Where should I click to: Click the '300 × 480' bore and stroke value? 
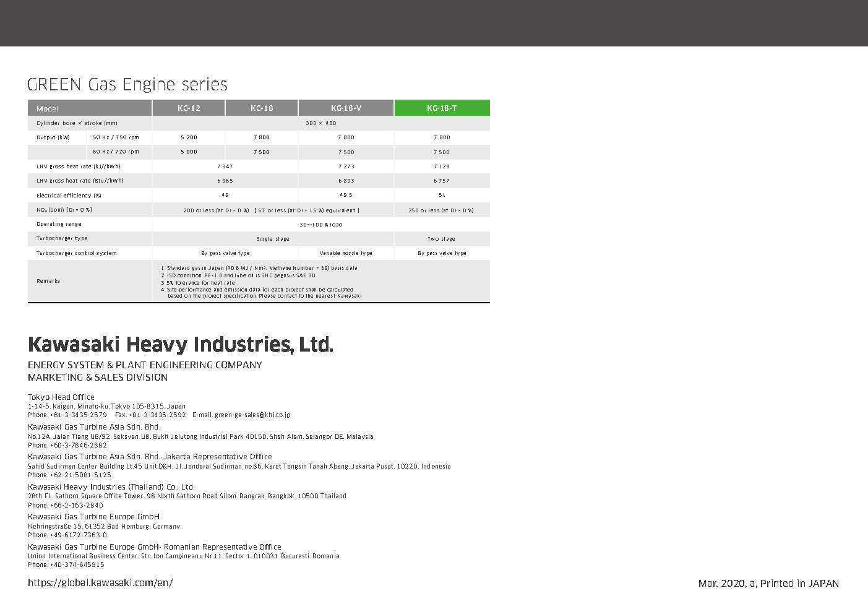click(x=321, y=123)
